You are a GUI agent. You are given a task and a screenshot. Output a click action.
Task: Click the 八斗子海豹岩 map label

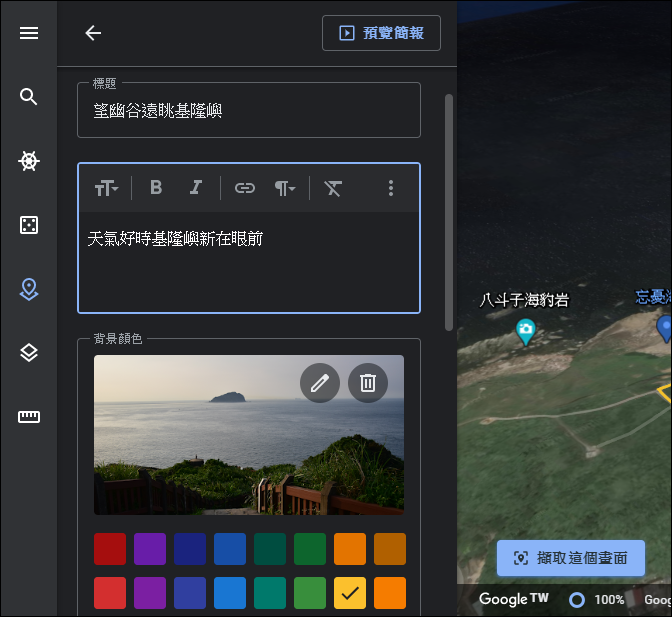pyautogui.click(x=524, y=300)
